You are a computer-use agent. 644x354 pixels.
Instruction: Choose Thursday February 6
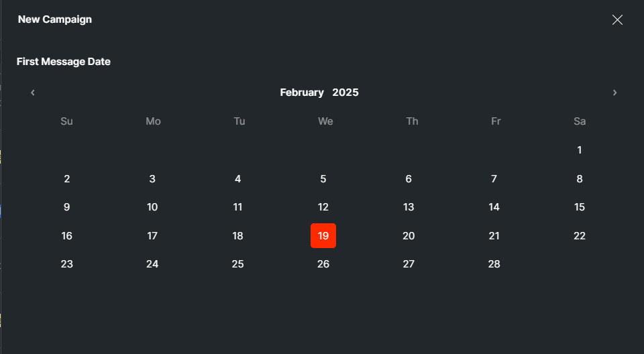coord(409,179)
